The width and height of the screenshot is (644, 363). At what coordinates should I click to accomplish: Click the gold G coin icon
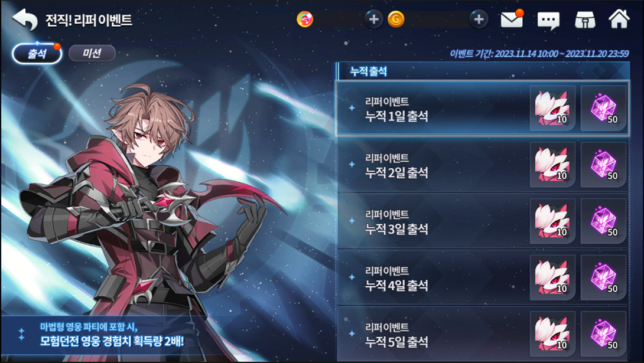396,19
